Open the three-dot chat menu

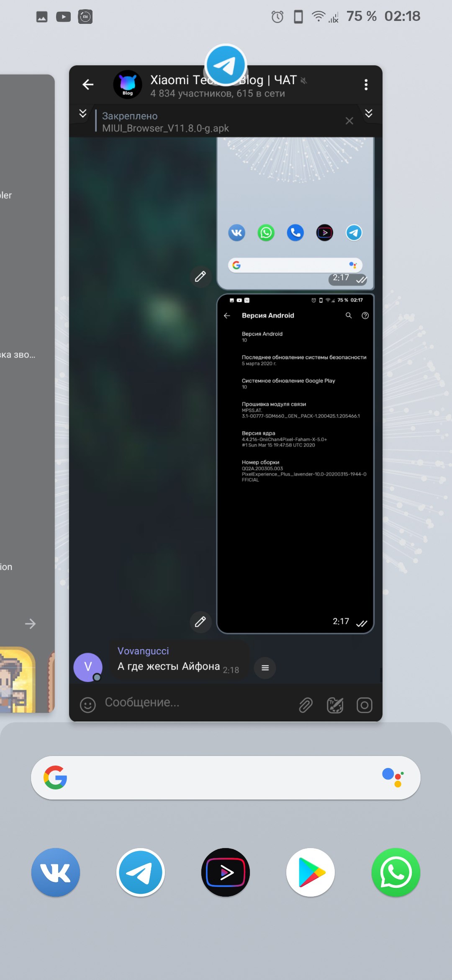[x=366, y=85]
